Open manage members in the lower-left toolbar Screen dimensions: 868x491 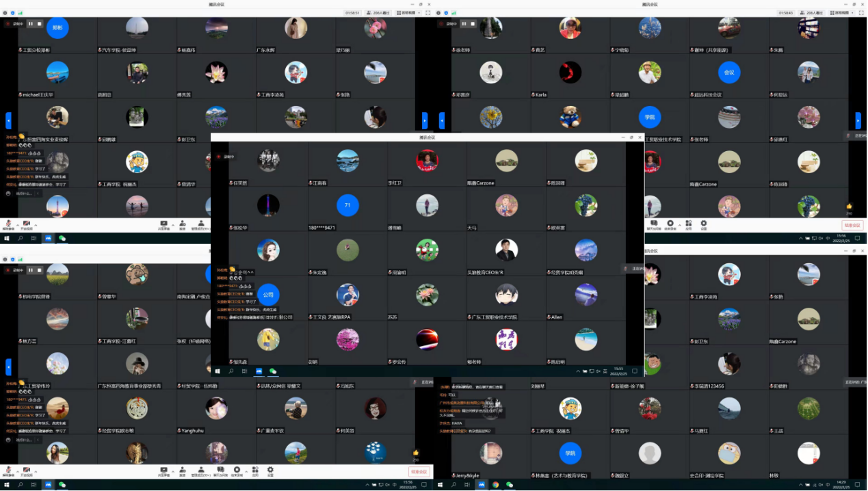pos(201,470)
